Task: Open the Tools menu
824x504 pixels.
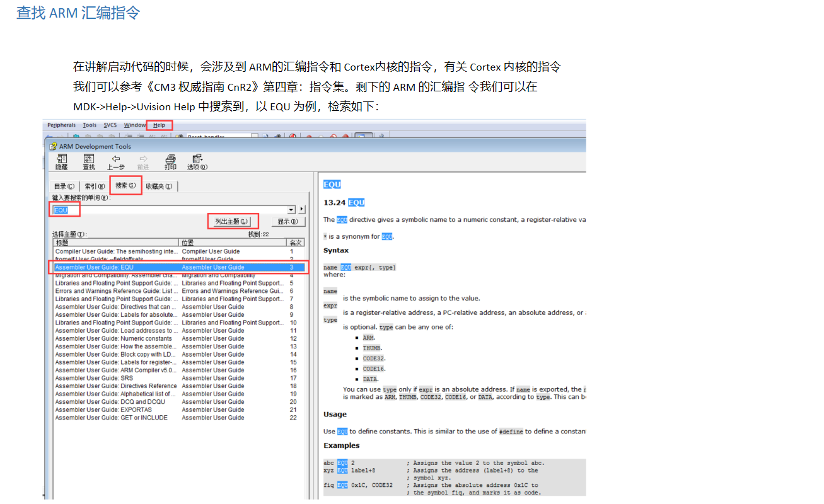Action: click(x=90, y=125)
